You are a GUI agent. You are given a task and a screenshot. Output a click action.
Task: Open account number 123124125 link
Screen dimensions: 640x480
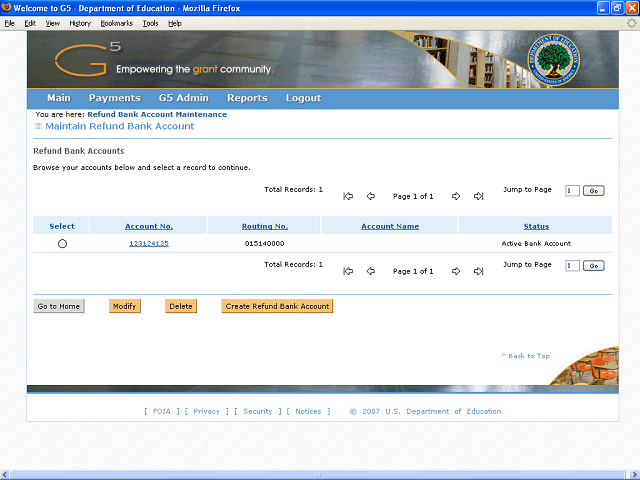[x=149, y=243]
